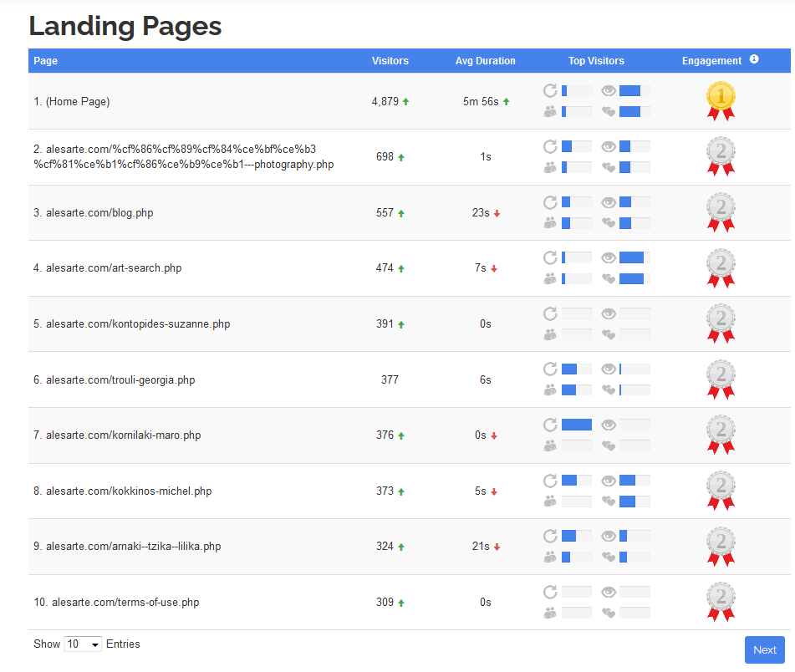Viewport: 795px width, 672px height.
Task: Click people icon in arnaki--tzika--lilika.php row
Action: (x=550, y=557)
